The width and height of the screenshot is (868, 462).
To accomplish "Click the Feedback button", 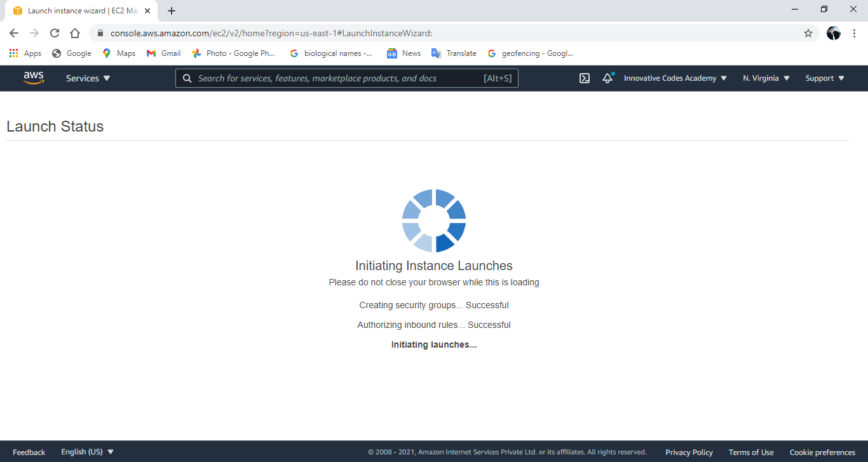I will tap(29, 452).
